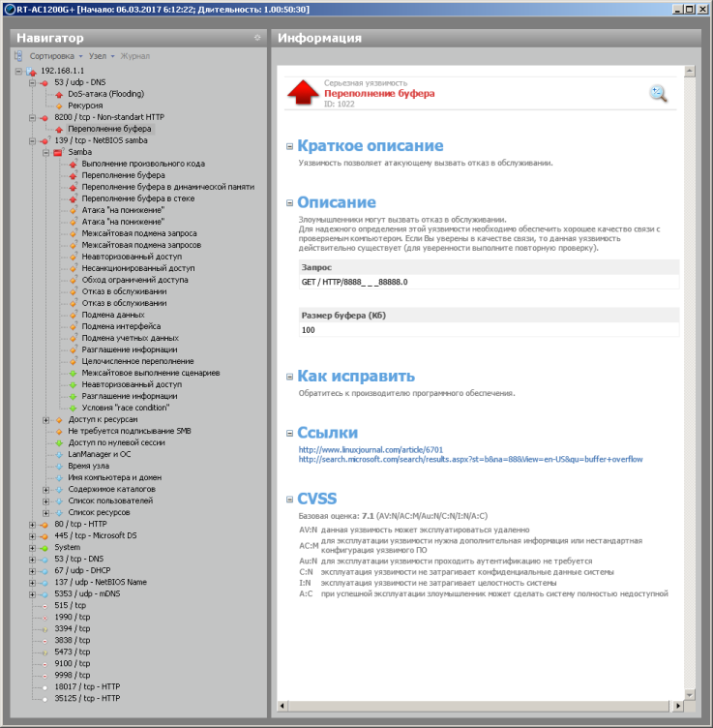This screenshot has height=728, width=713.
Task: Click the Журнал menu item
Action: (135, 56)
